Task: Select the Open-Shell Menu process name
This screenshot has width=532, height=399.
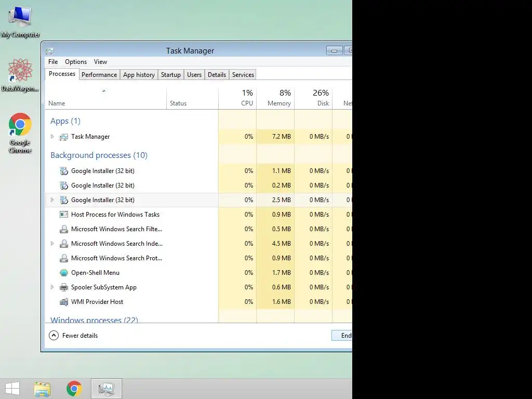Action: pyautogui.click(x=96, y=273)
